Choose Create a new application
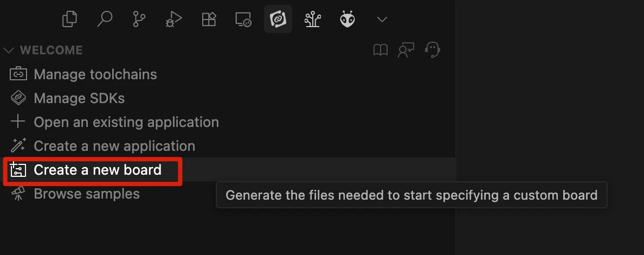 pyautogui.click(x=114, y=146)
